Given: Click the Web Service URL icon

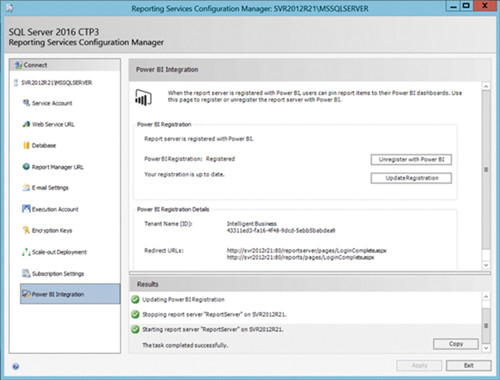Looking at the screenshot, I should click(x=26, y=124).
